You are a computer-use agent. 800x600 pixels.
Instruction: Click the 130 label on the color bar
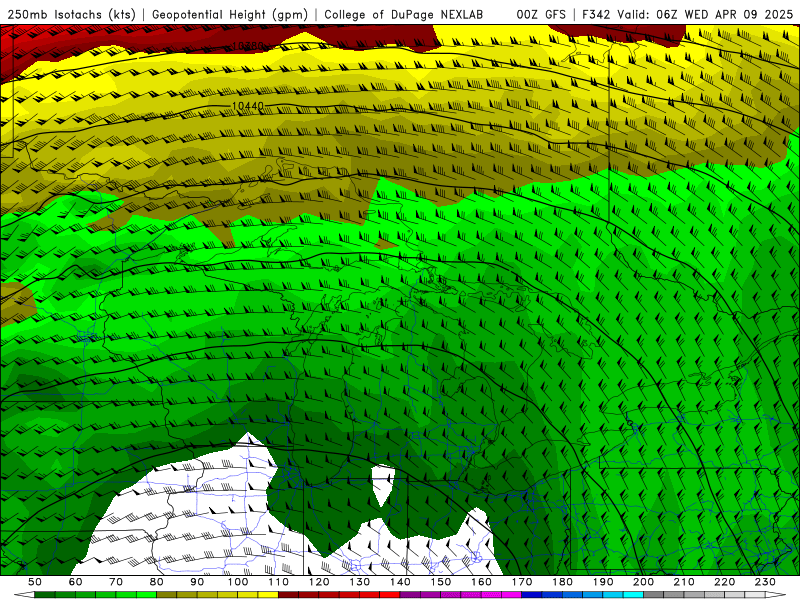click(360, 582)
